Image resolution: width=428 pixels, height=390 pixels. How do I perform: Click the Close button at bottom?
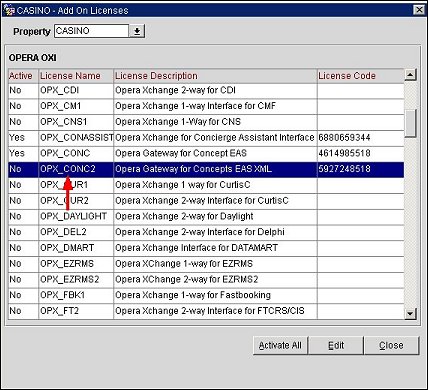(x=391, y=345)
